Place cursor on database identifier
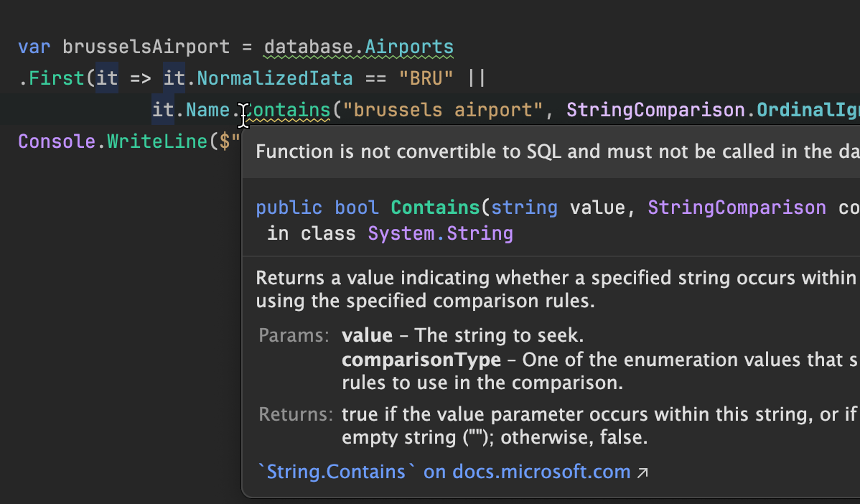The width and height of the screenshot is (860, 504). pos(308,47)
